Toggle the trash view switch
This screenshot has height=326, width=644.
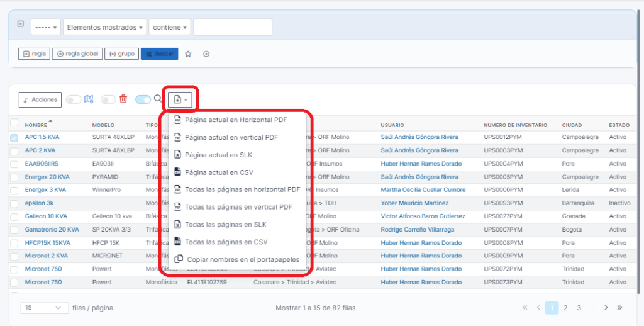pos(108,99)
